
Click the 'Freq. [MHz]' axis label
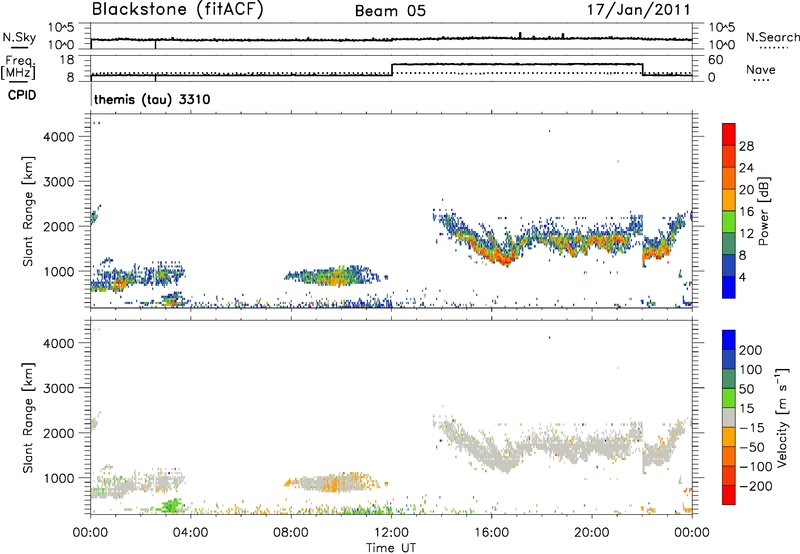[19, 68]
